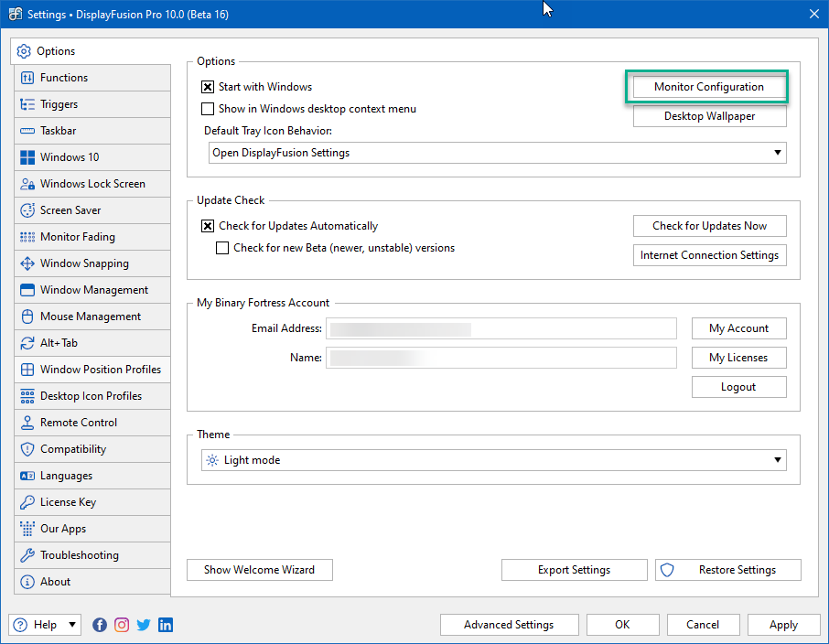Click the Troubleshooting wrench icon
The width and height of the screenshot is (829, 644).
click(27, 555)
